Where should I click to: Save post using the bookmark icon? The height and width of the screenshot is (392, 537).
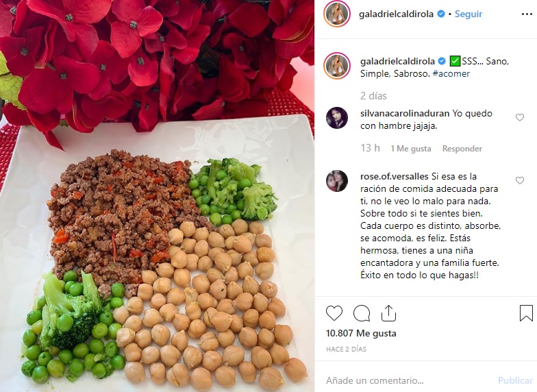(526, 313)
